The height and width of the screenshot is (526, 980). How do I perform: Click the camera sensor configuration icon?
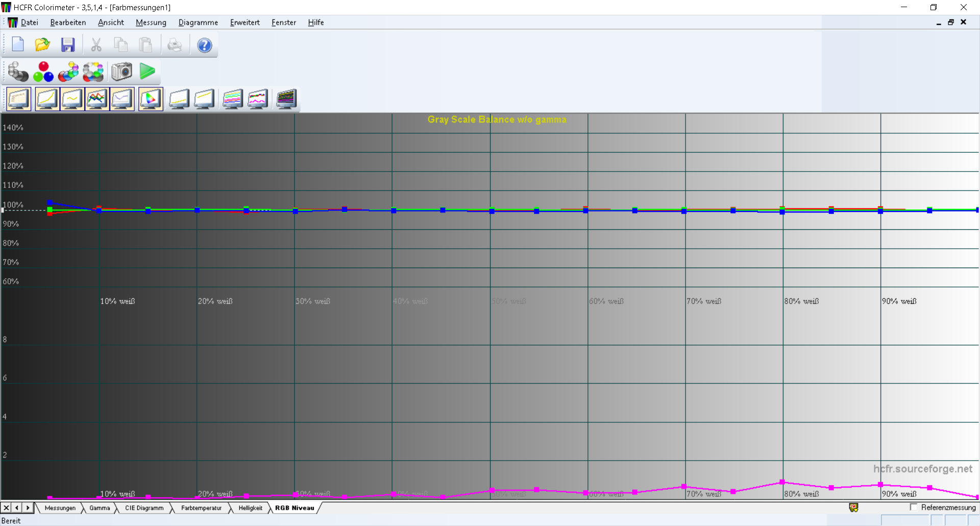[121, 72]
